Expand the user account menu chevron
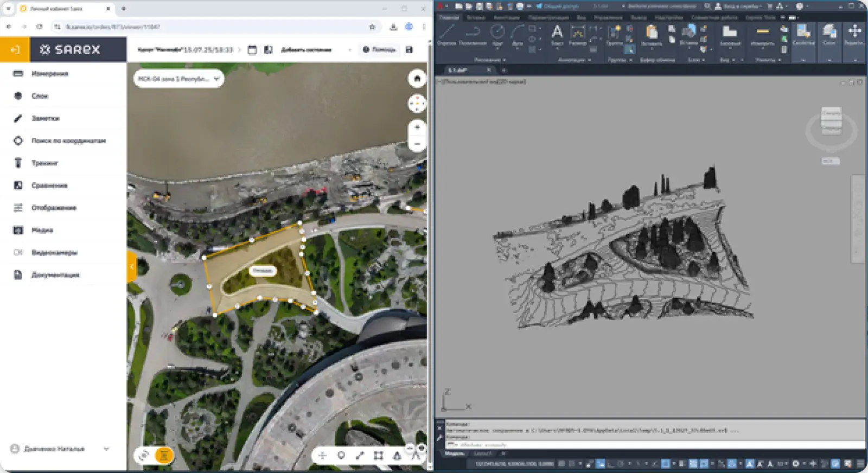868x473 pixels. 106,449
